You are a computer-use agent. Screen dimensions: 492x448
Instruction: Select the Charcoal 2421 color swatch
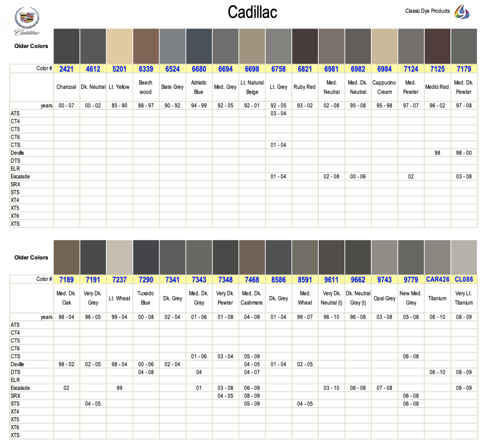click(66, 46)
